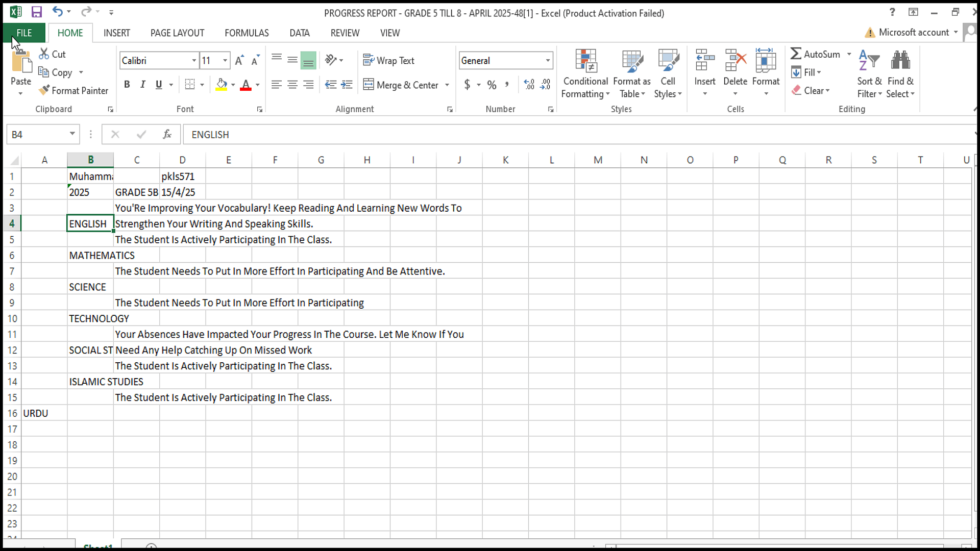Open Cell Styles gallery

click(668, 73)
